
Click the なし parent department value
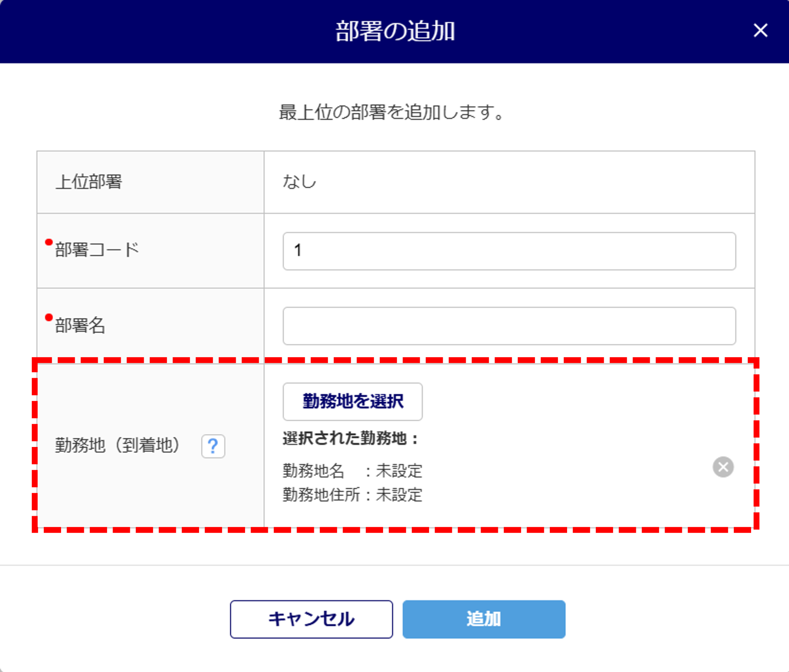tap(299, 182)
